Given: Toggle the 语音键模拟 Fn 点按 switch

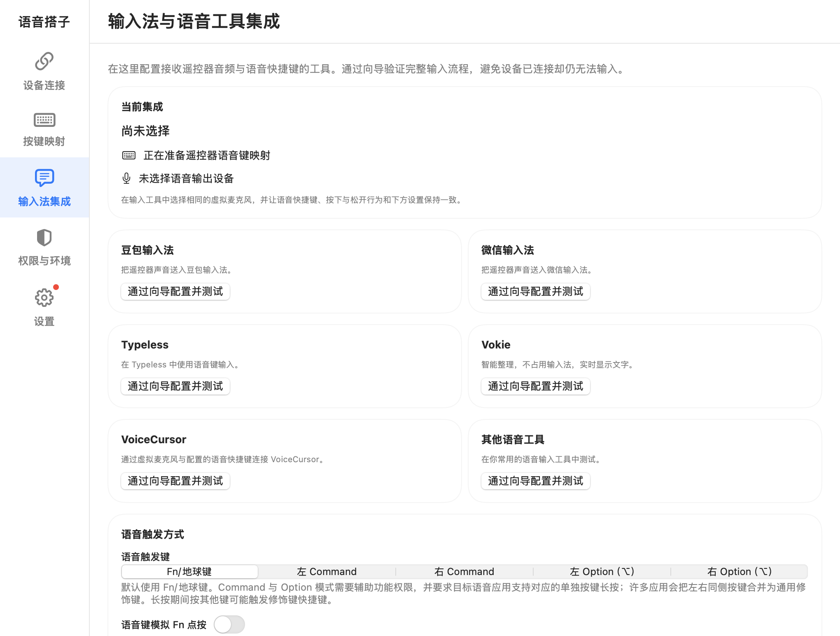Looking at the screenshot, I should tap(229, 624).
